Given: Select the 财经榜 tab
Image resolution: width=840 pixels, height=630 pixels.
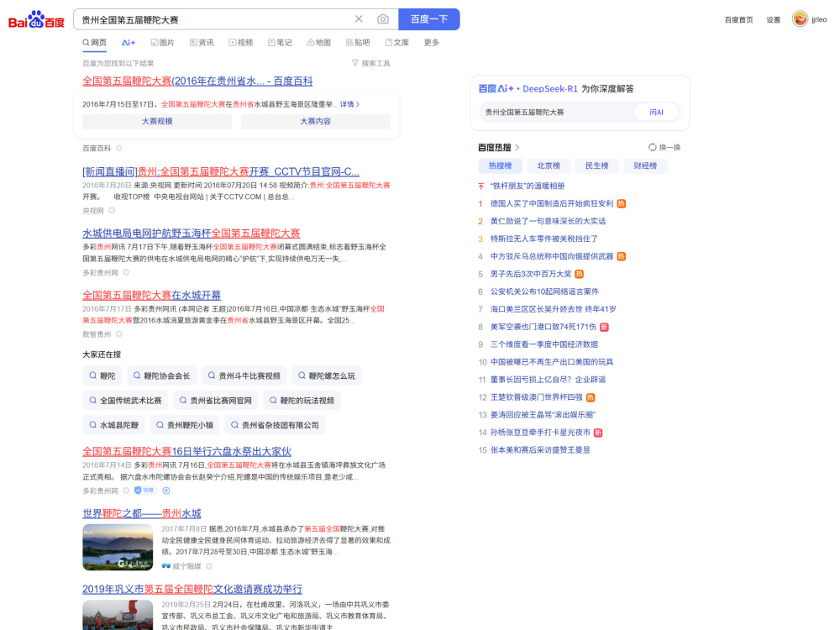Looking at the screenshot, I should pos(645,166).
